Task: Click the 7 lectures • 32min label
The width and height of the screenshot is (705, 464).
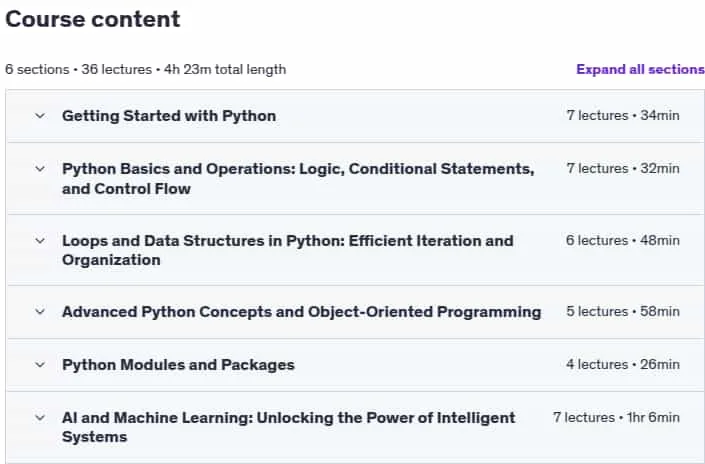Action: point(623,169)
